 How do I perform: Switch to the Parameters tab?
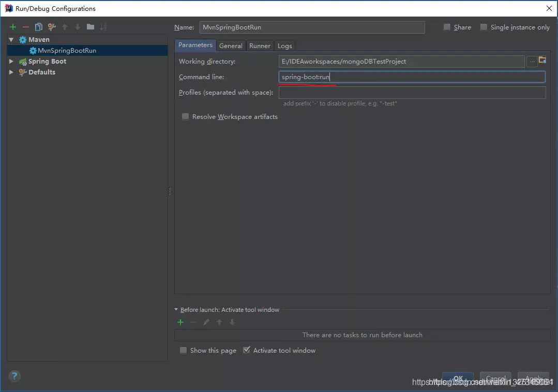pyautogui.click(x=195, y=45)
